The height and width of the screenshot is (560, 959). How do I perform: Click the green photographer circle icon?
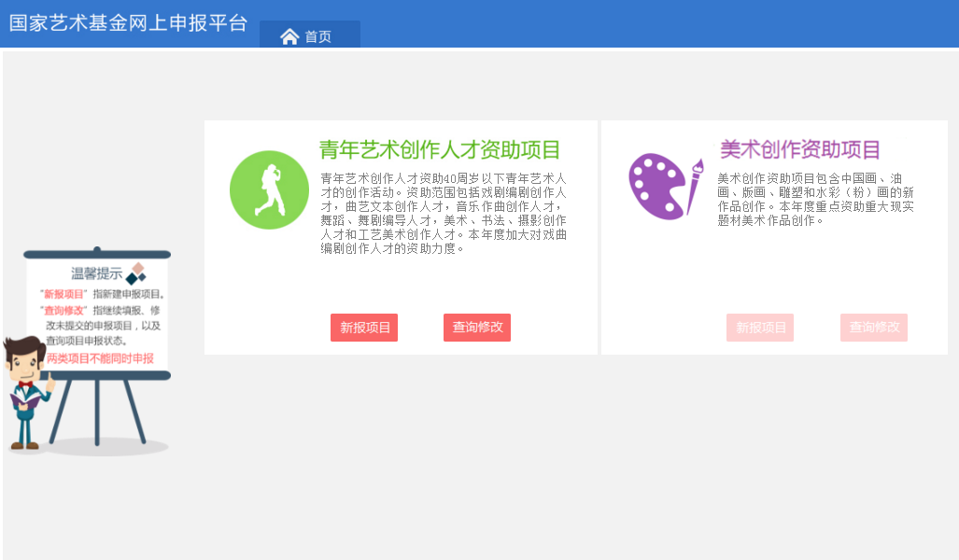[x=269, y=190]
